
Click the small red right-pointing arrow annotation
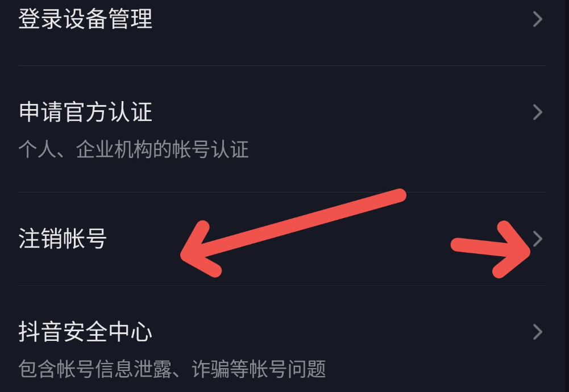click(491, 249)
